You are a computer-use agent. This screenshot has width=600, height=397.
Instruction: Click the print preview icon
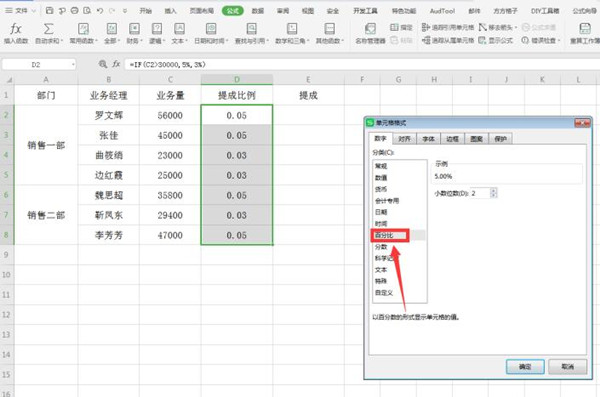tap(87, 11)
